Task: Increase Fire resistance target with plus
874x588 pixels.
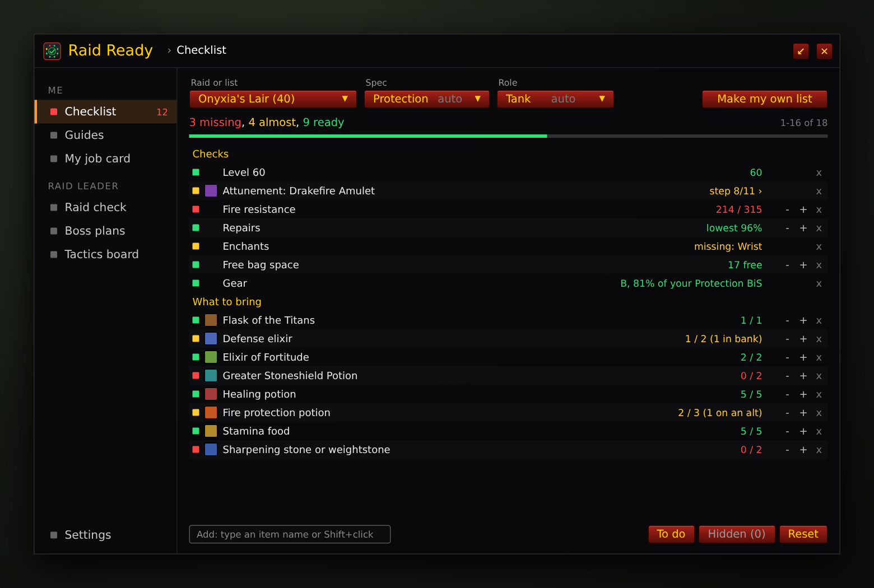Action: click(803, 209)
